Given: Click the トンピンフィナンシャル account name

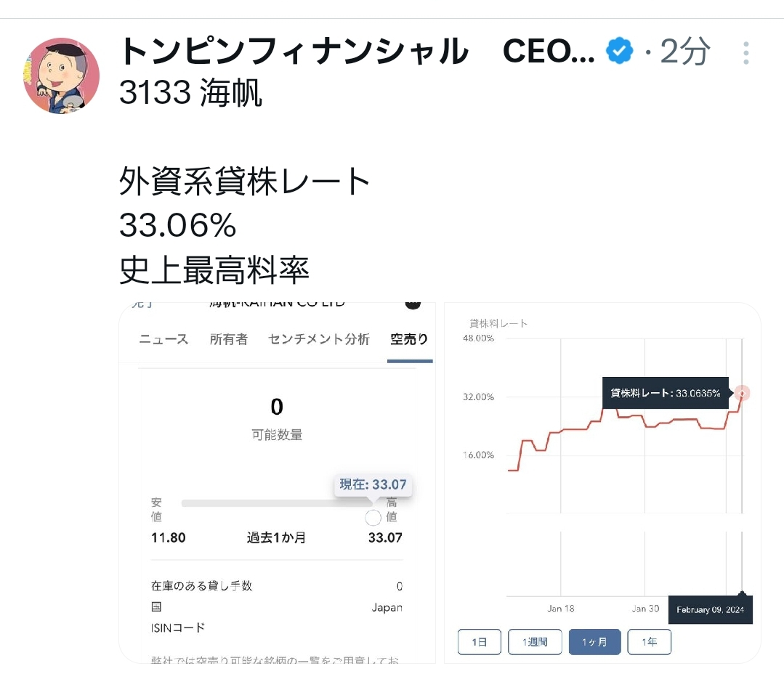Looking at the screenshot, I should coord(294,52).
